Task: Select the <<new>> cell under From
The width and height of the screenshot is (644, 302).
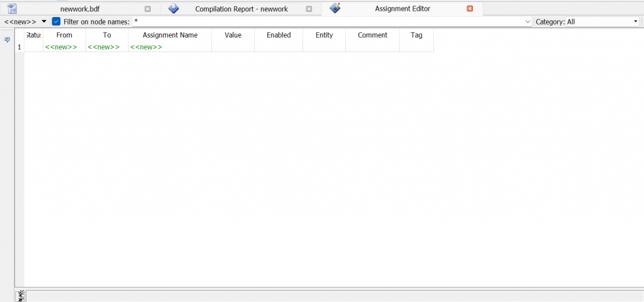Action: [64, 47]
